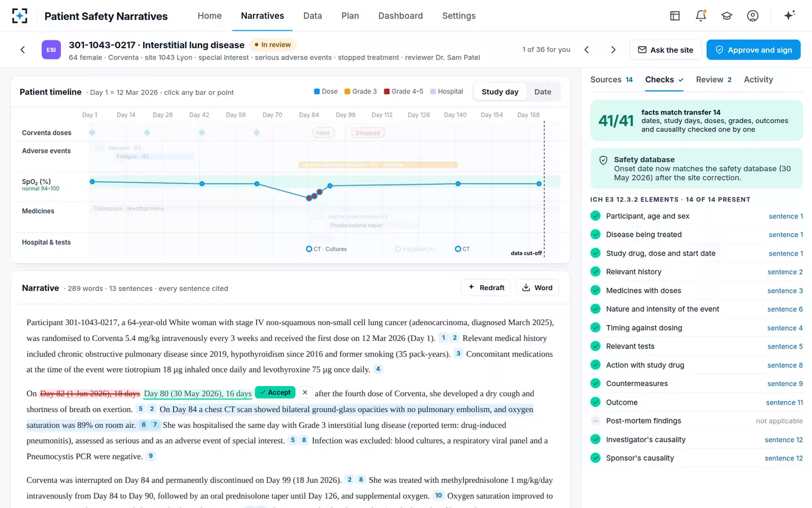The width and height of the screenshot is (812, 508).
Task: Click green check beside Relevant history
Action: point(595,271)
